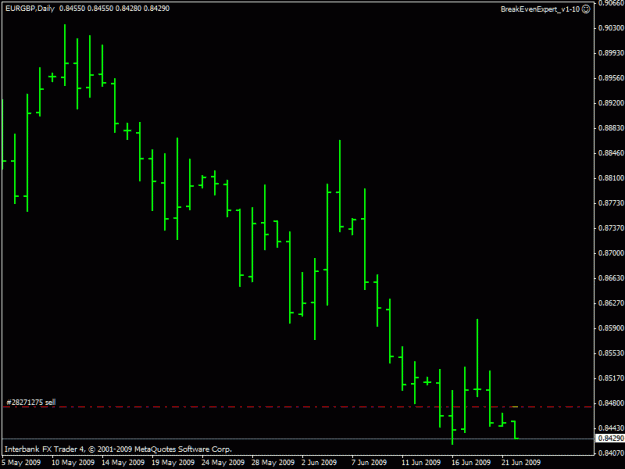Click the current price tag 0.84290
This screenshot has width=625, height=469.
tap(610, 438)
